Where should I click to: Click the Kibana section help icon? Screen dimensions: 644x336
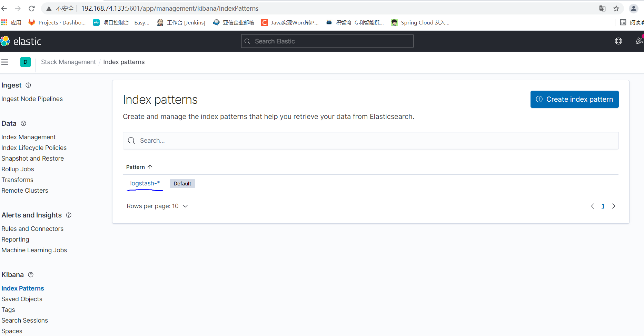31,275
